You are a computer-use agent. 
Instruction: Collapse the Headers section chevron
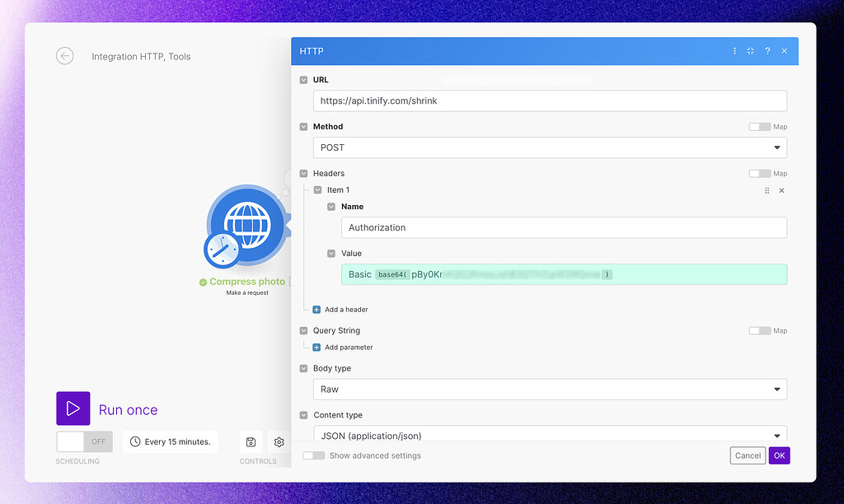(305, 173)
